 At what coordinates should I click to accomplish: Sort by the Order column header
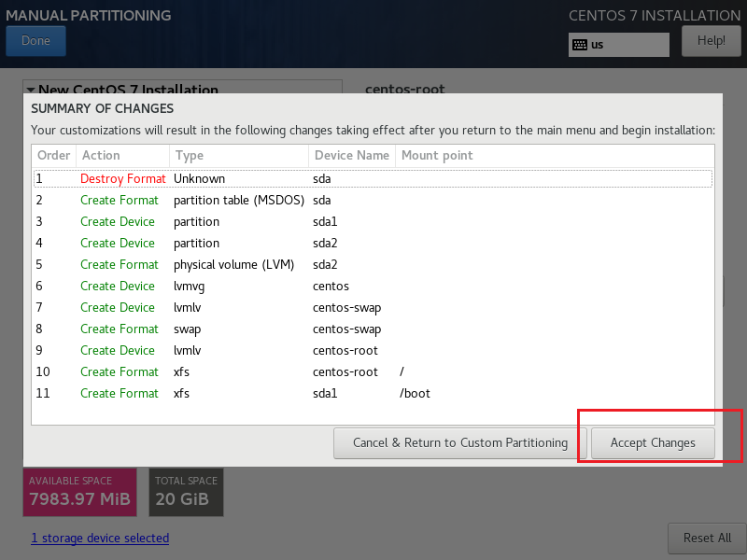[54, 155]
